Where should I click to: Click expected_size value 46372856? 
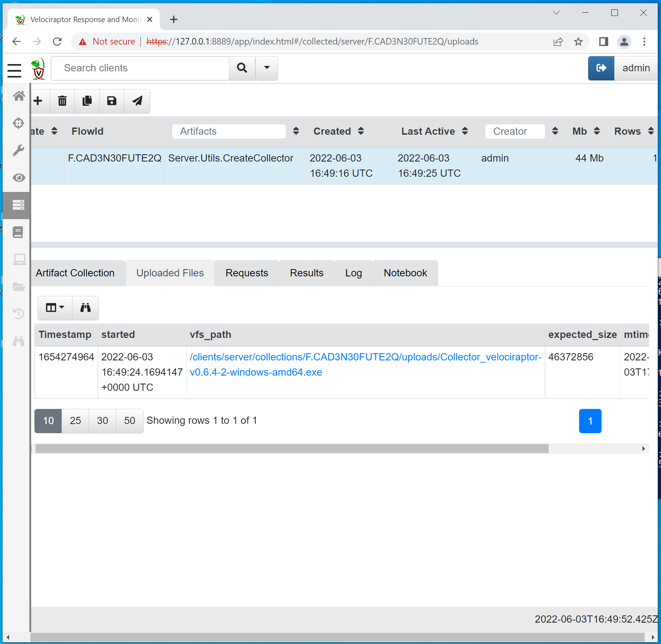[571, 357]
